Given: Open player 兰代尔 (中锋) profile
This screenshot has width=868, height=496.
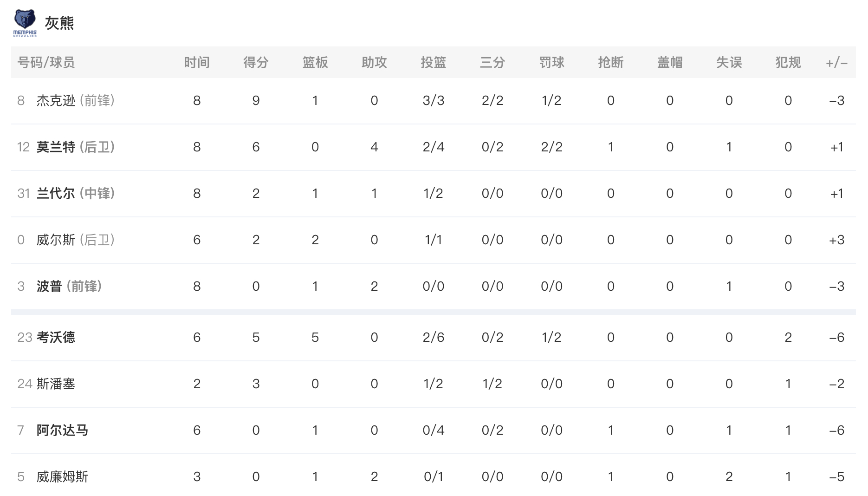Looking at the screenshot, I should (x=76, y=193).
